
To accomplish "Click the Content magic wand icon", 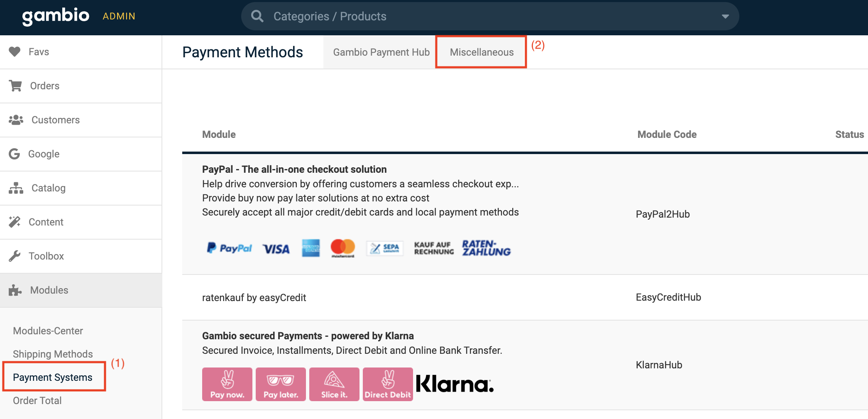I will 15,222.
